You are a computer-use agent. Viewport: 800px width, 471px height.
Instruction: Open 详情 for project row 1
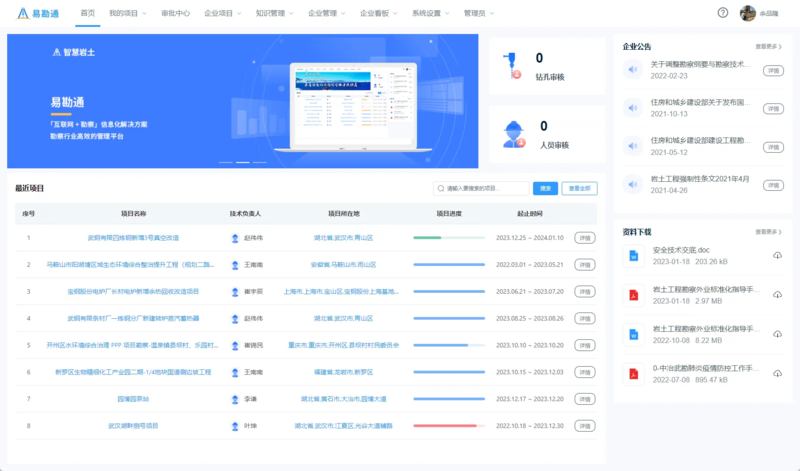point(585,238)
